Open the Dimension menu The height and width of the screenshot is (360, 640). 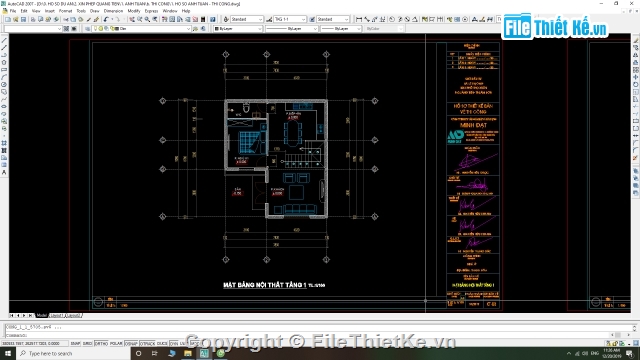coord(113,11)
